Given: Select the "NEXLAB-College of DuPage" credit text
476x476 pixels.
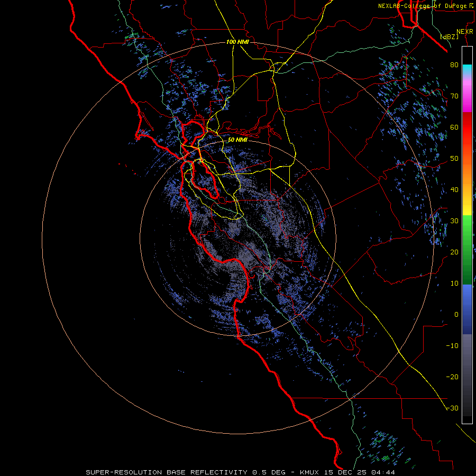Looking at the screenshot, I should (x=422, y=6).
